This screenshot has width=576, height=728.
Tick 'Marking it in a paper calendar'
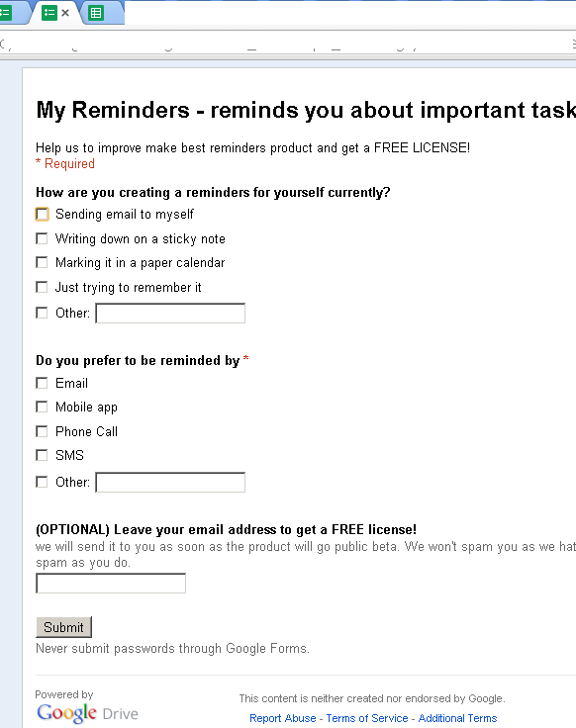coord(42,262)
